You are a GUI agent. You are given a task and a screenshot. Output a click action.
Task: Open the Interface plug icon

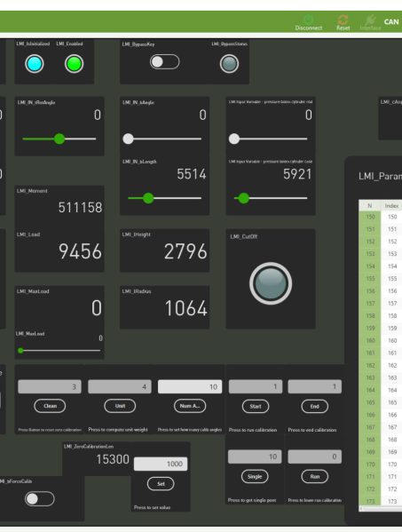click(x=370, y=20)
